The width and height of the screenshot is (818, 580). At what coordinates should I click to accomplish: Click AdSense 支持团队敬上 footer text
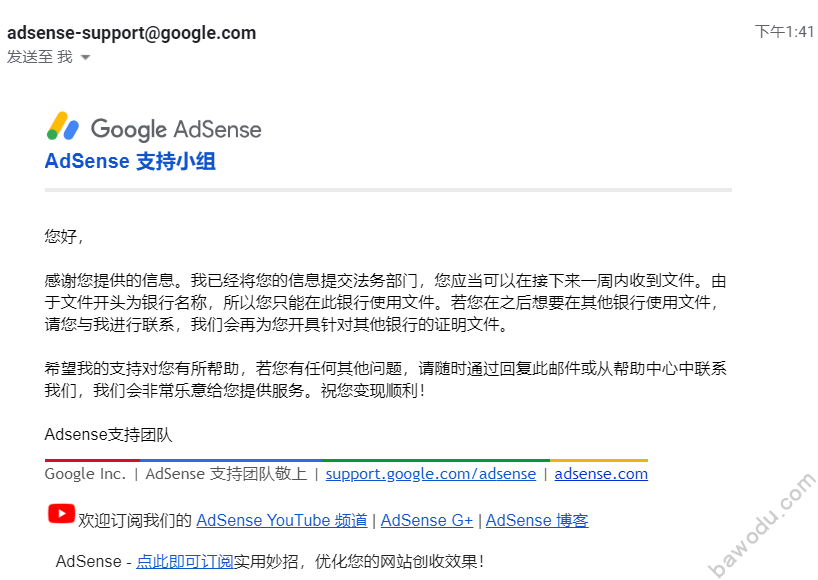click(x=226, y=474)
